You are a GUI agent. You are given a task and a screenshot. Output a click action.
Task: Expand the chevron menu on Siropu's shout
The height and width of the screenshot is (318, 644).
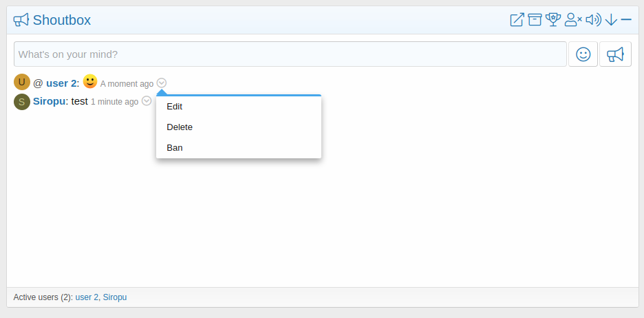(147, 101)
